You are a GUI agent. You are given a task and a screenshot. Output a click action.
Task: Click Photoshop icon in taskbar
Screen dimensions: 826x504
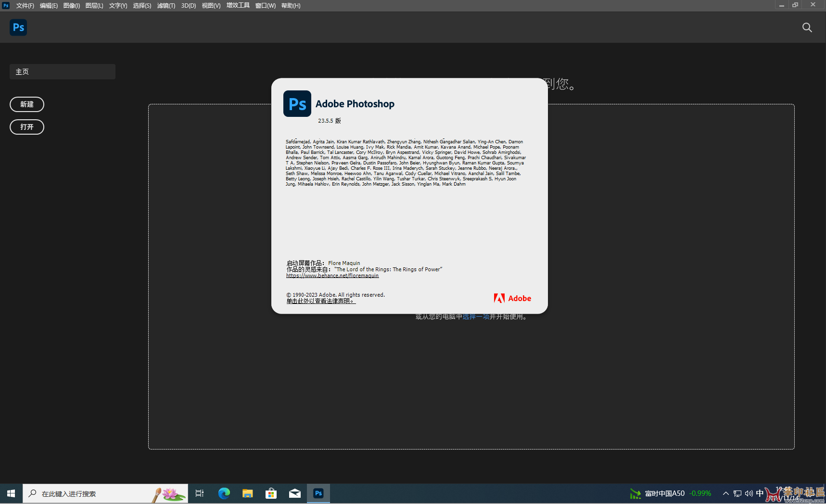click(318, 493)
